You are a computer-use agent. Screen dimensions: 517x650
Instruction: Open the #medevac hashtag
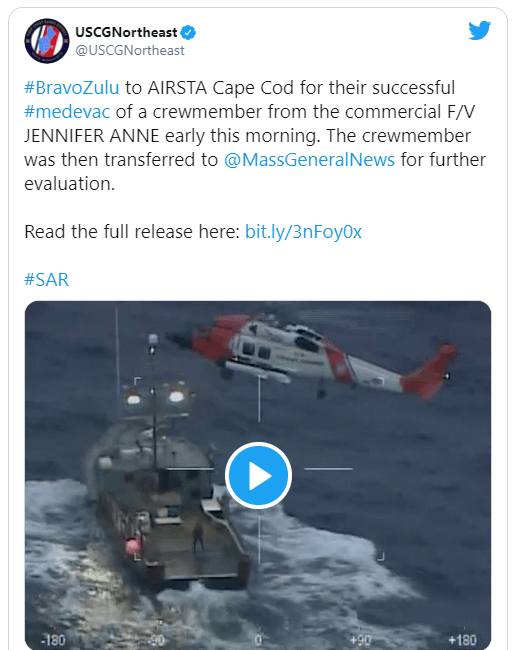coord(67,112)
